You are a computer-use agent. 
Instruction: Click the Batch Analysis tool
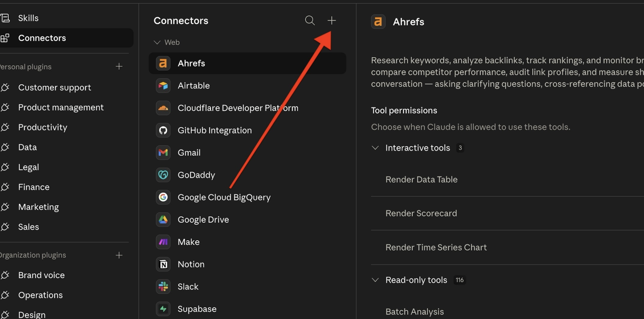pyautogui.click(x=414, y=311)
